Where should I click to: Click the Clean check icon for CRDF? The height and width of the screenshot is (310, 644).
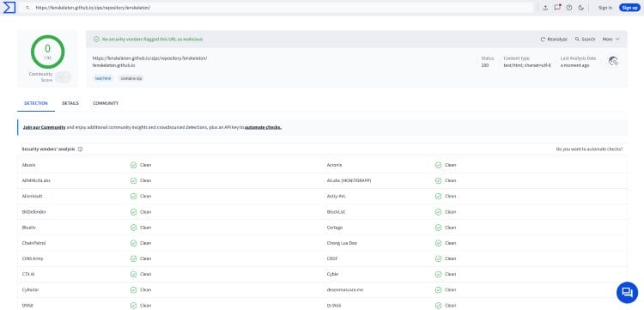(438, 258)
